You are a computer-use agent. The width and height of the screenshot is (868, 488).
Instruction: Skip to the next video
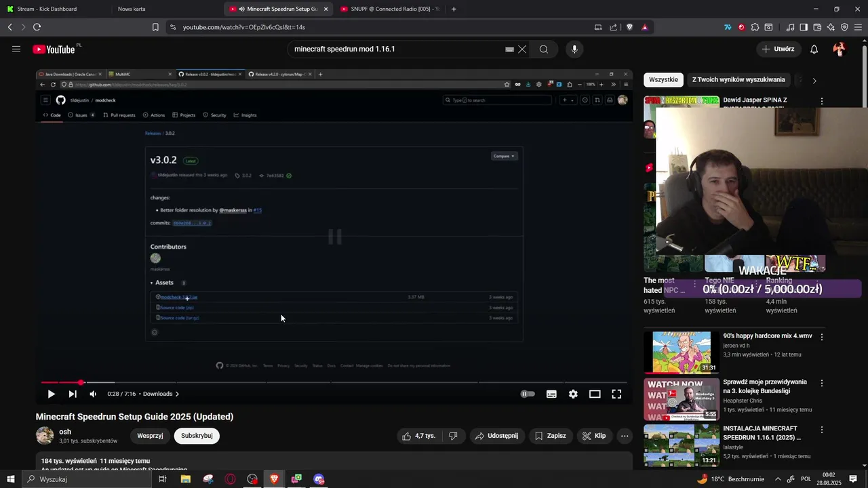click(72, 394)
